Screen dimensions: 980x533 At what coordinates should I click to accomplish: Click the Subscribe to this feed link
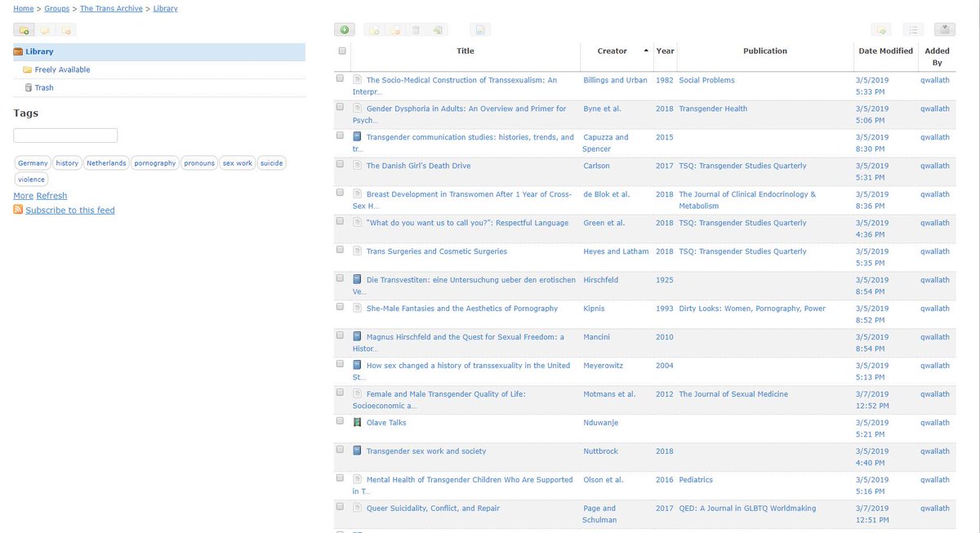point(70,211)
